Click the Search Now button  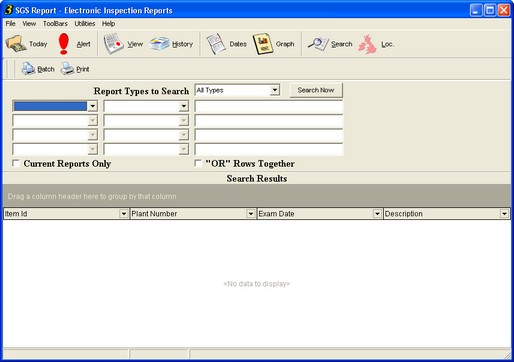coord(316,90)
